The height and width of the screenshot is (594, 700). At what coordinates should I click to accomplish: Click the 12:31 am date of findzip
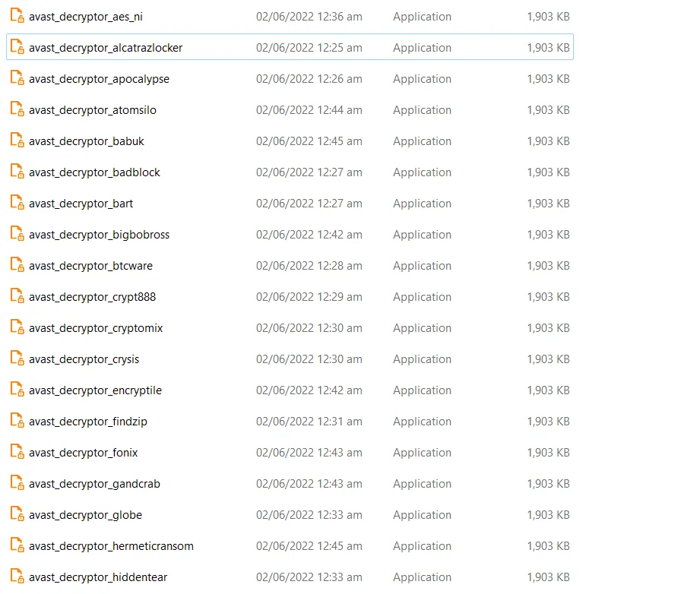click(309, 422)
